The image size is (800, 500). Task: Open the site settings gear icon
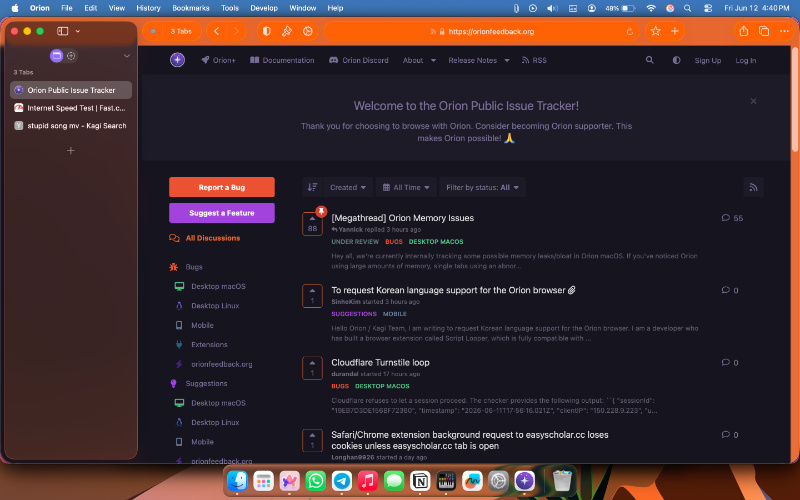[x=307, y=31]
